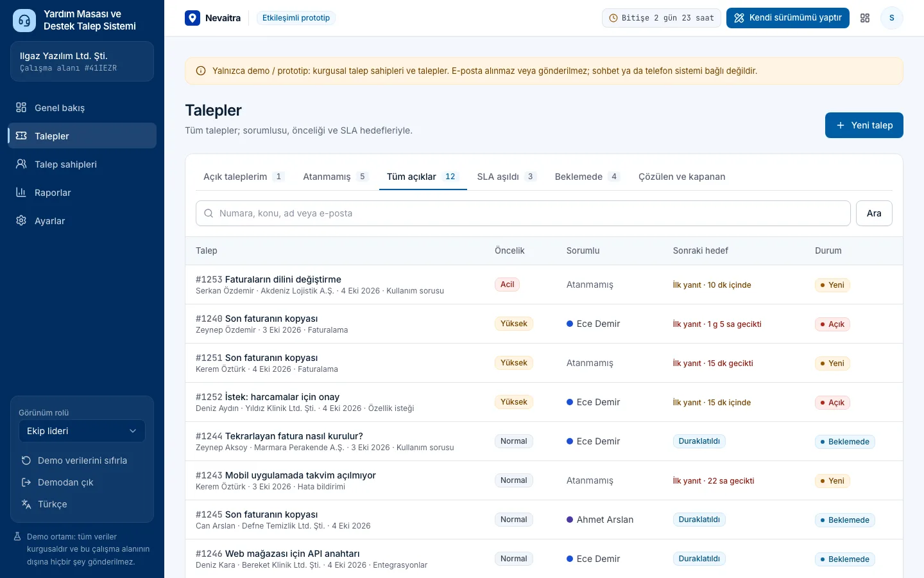This screenshot has height=578, width=924.
Task: Click the Yeni talep button
Action: point(864,125)
